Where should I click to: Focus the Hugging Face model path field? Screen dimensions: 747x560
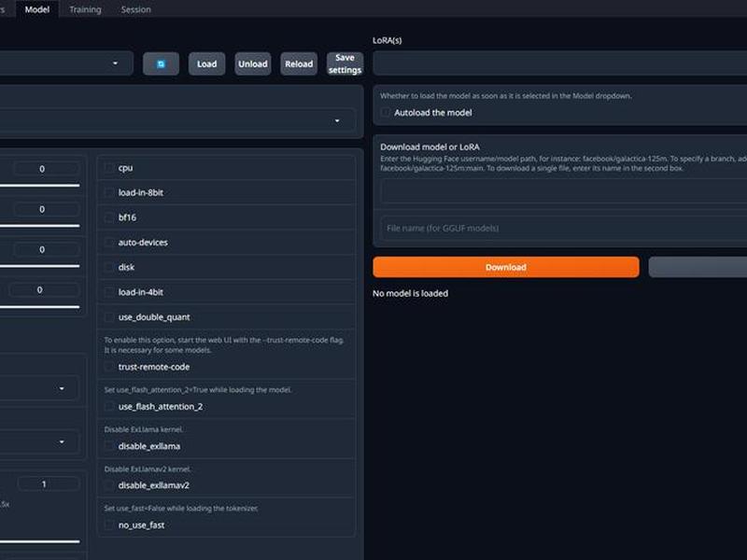point(564,191)
